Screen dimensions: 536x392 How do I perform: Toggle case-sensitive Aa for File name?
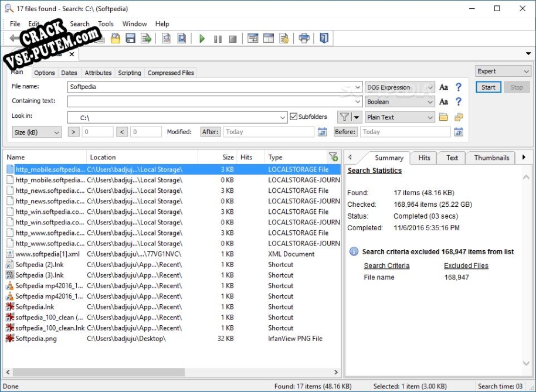443,87
